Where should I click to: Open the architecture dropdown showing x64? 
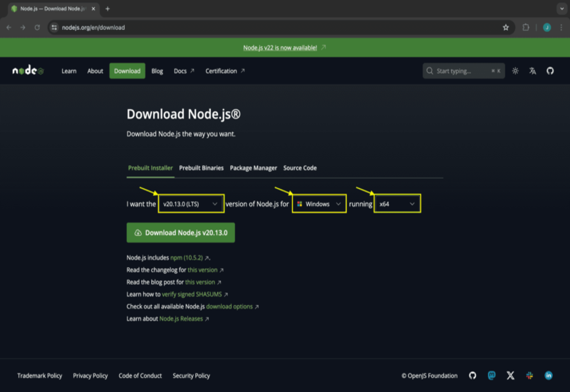point(398,204)
